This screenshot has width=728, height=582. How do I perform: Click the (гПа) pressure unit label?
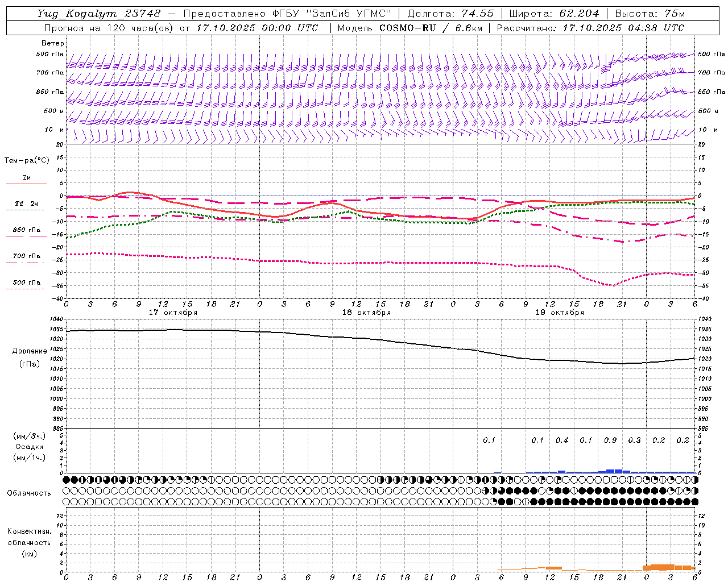pyautogui.click(x=30, y=364)
